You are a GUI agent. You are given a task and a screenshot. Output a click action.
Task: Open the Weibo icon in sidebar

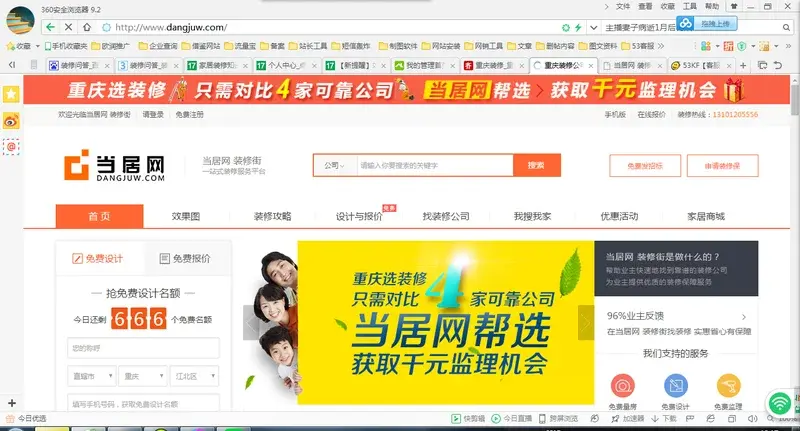[11, 121]
